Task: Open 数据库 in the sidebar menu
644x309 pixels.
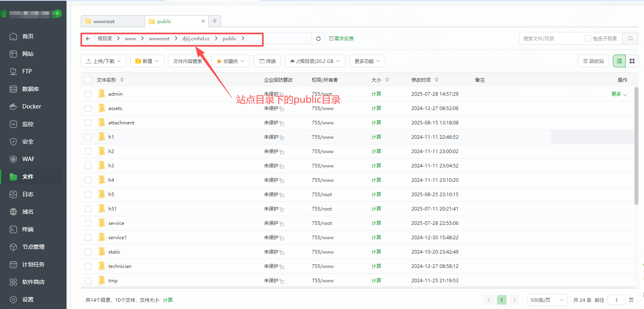Action: coord(30,89)
